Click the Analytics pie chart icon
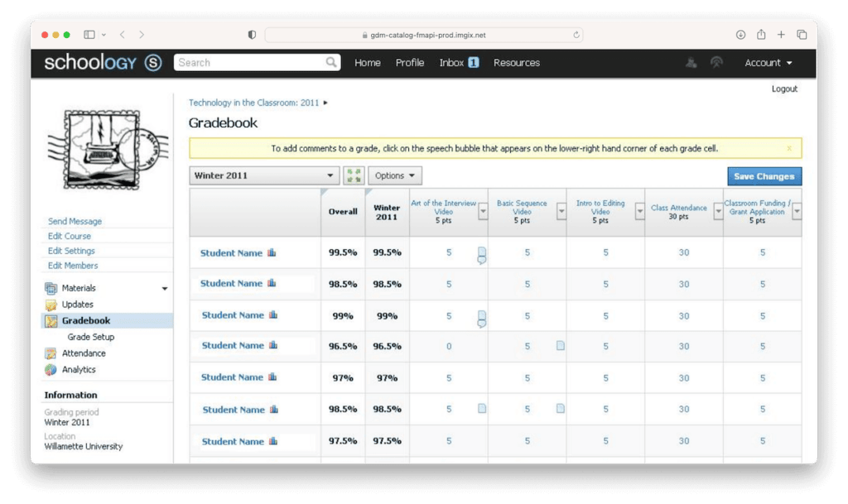This screenshot has height=504, width=848. tap(51, 369)
